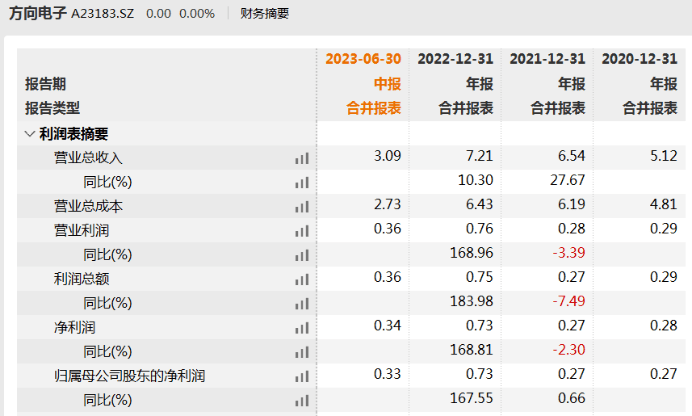Select the 2022-12-31 column header
The height and width of the screenshot is (416, 692).
click(x=455, y=59)
